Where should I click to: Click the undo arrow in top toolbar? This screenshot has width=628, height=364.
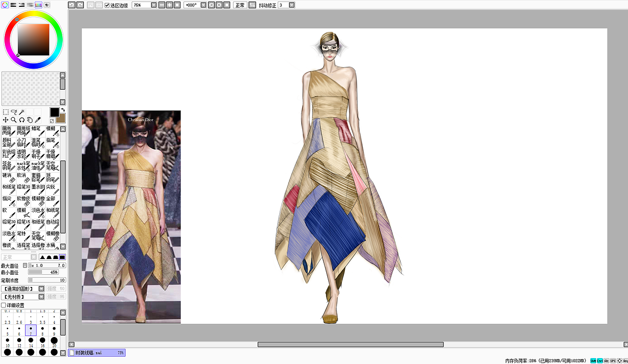click(x=72, y=5)
